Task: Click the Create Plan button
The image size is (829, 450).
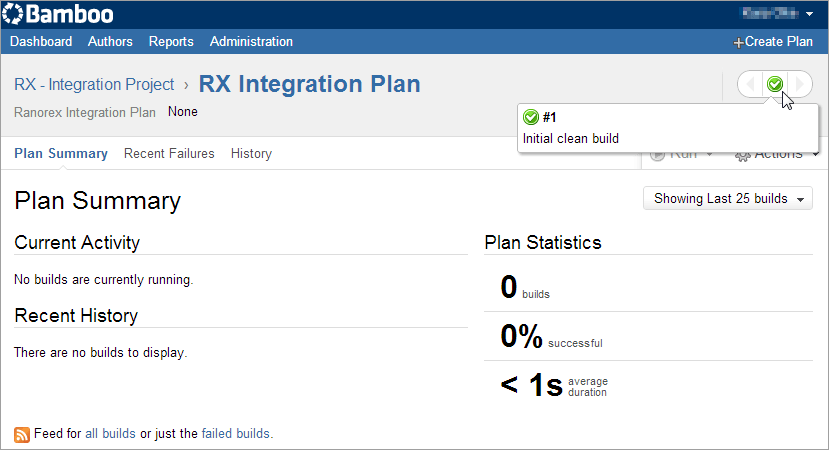Action: (773, 42)
